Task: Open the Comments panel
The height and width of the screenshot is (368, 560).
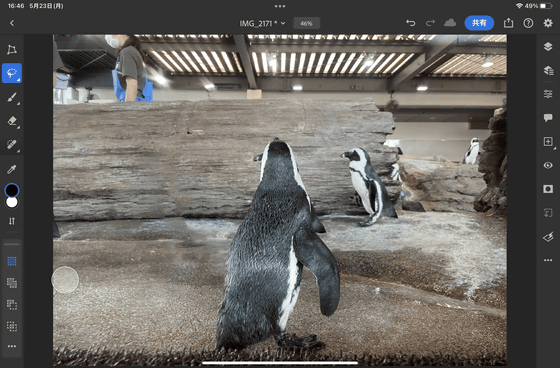Action: click(548, 118)
